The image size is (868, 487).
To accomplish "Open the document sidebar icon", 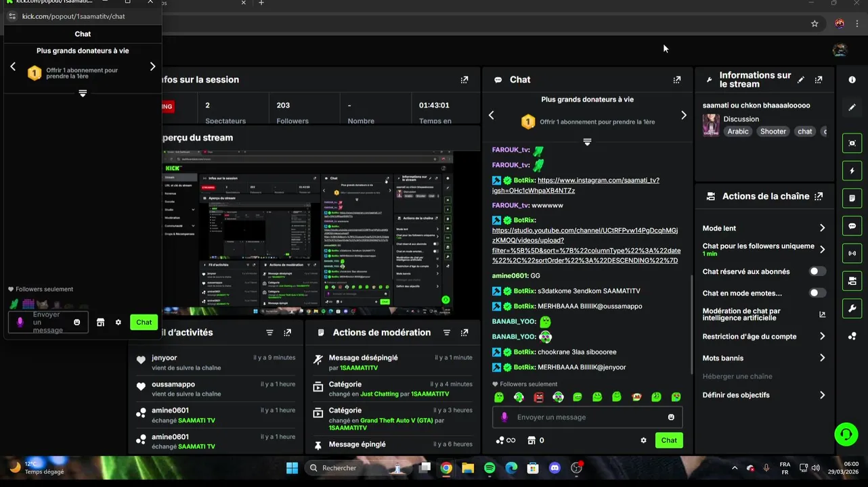I will click(852, 198).
